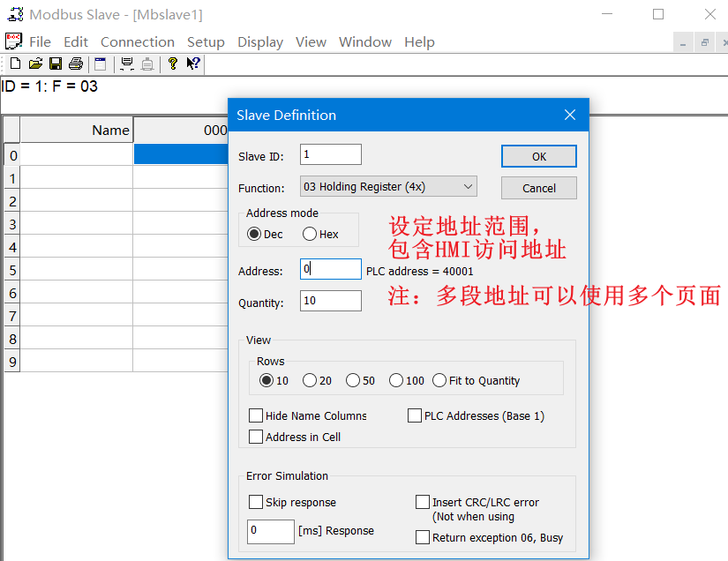Viewport: 728px width, 561px height.
Task: Click row header 9 in the table
Action: pos(12,362)
